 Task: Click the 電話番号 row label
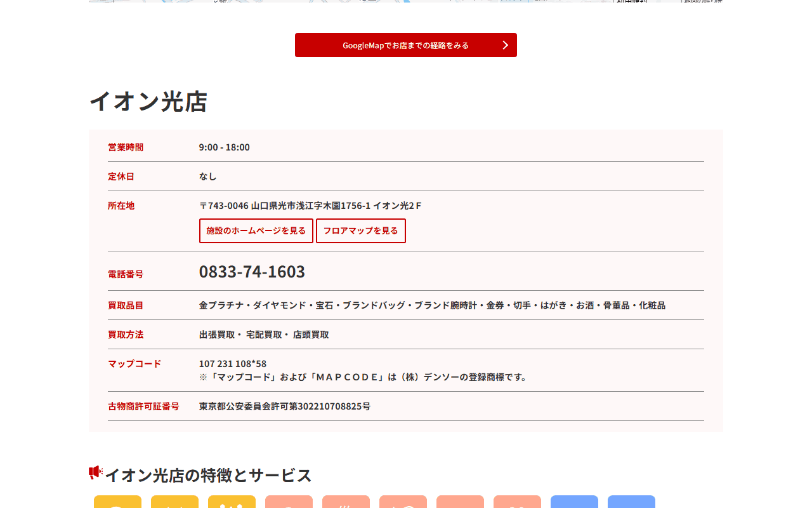pyautogui.click(x=126, y=274)
